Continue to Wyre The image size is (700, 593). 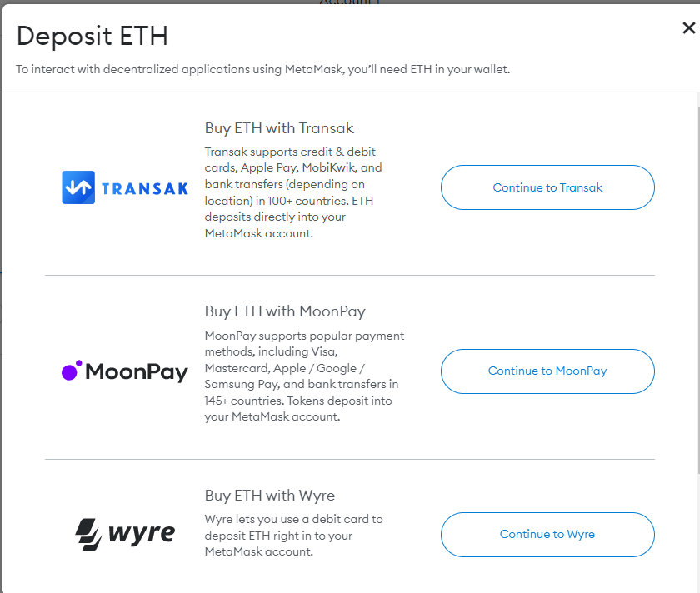547,535
